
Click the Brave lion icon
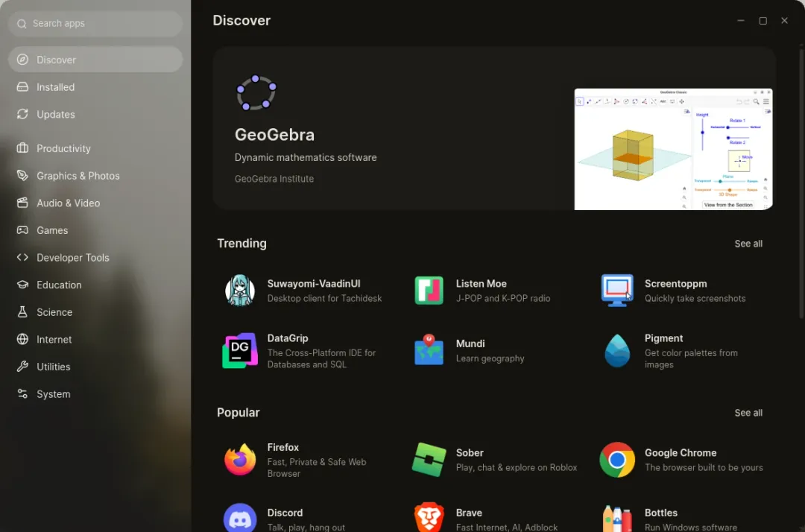(429, 517)
